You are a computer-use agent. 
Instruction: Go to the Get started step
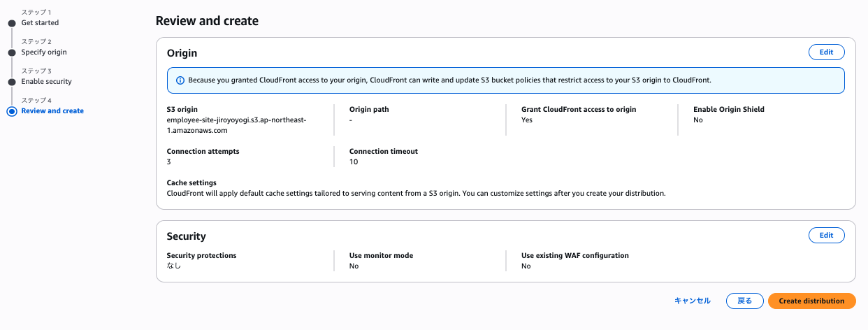pyautogui.click(x=40, y=23)
